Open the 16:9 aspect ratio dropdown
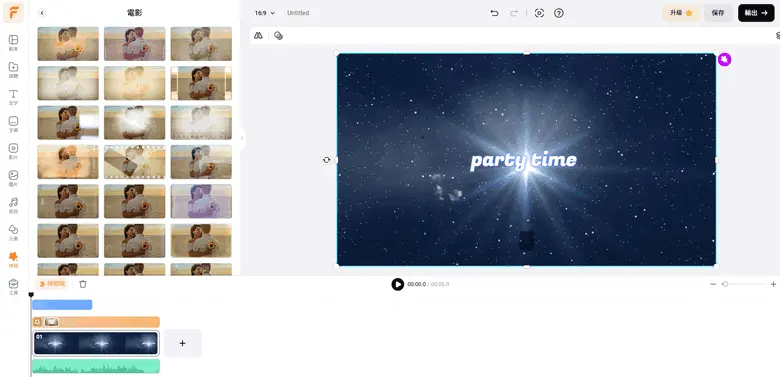This screenshot has height=377, width=780. 265,13
